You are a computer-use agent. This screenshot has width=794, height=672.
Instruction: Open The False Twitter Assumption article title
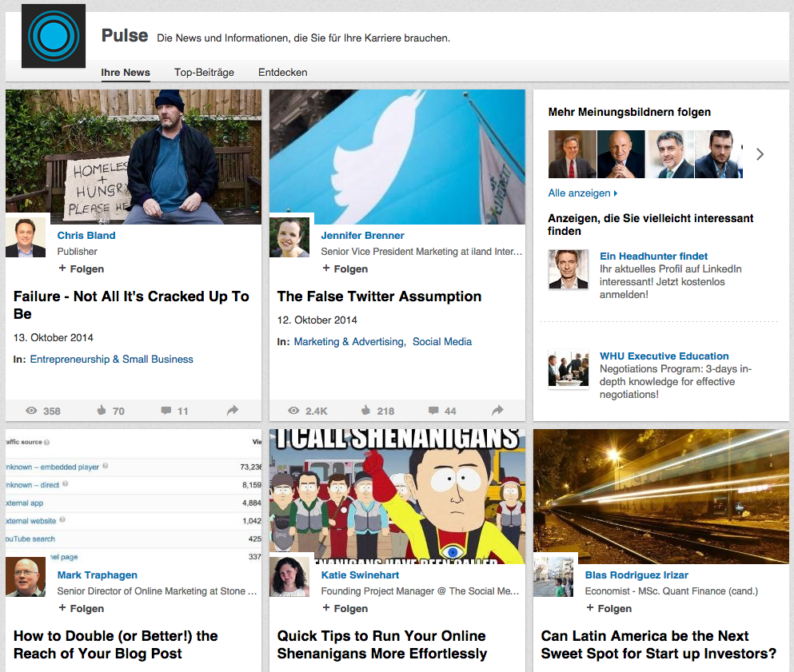pos(379,296)
